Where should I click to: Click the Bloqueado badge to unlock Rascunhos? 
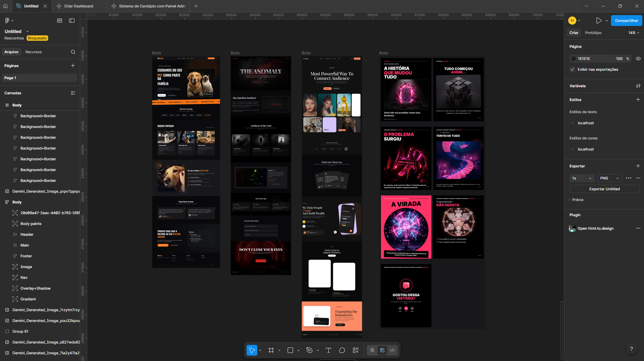tap(37, 38)
